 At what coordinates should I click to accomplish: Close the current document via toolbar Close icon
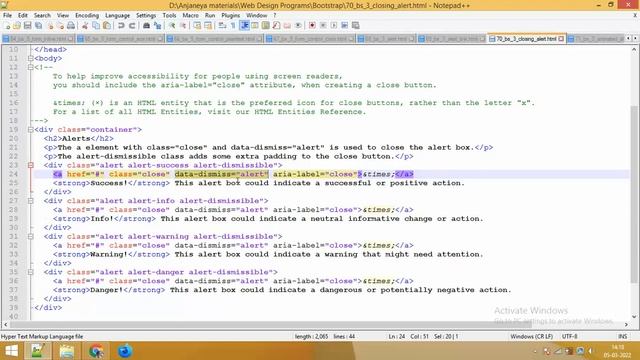[50, 26]
